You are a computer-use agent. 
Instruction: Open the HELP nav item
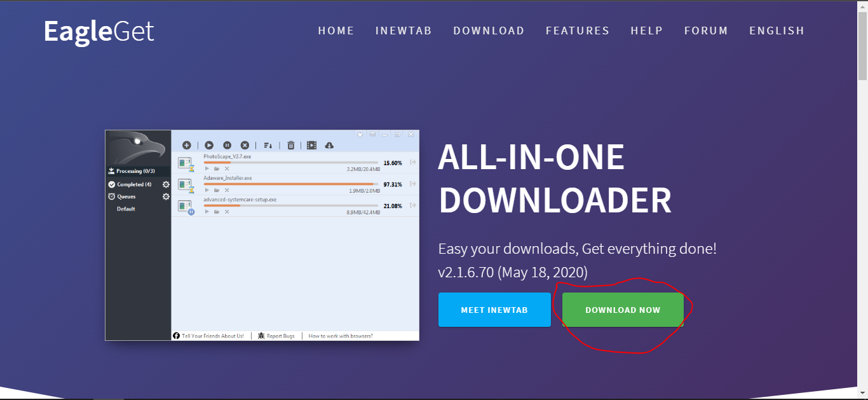[x=647, y=31]
